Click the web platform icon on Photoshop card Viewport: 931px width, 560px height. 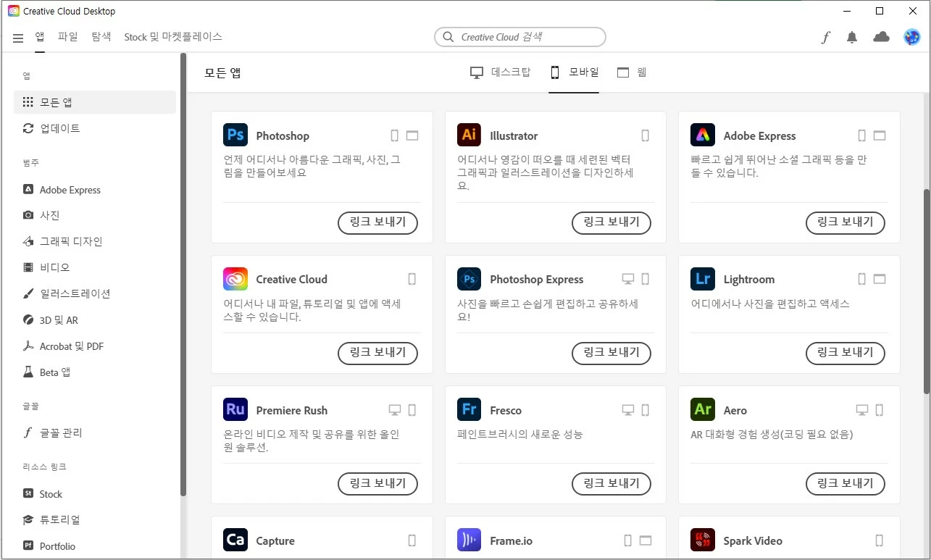(x=412, y=135)
